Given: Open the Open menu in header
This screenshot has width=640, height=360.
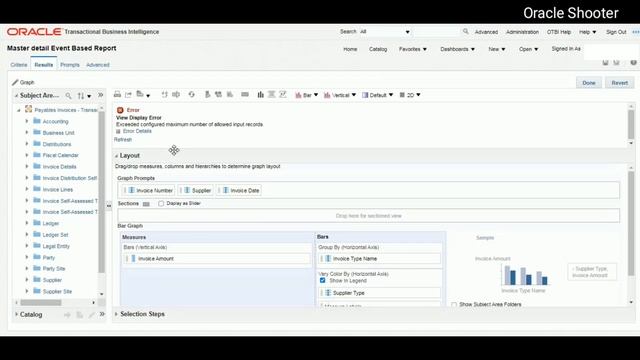Looking at the screenshot, I should [529, 49].
